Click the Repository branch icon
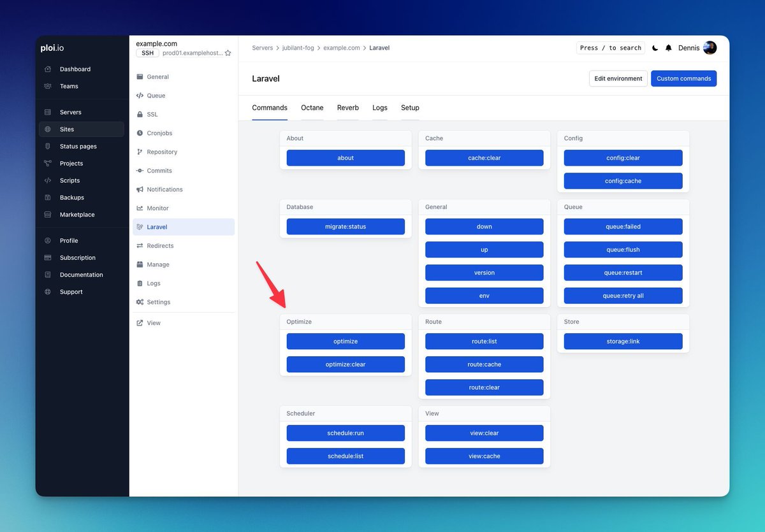Image resolution: width=765 pixels, height=532 pixels. (x=140, y=152)
